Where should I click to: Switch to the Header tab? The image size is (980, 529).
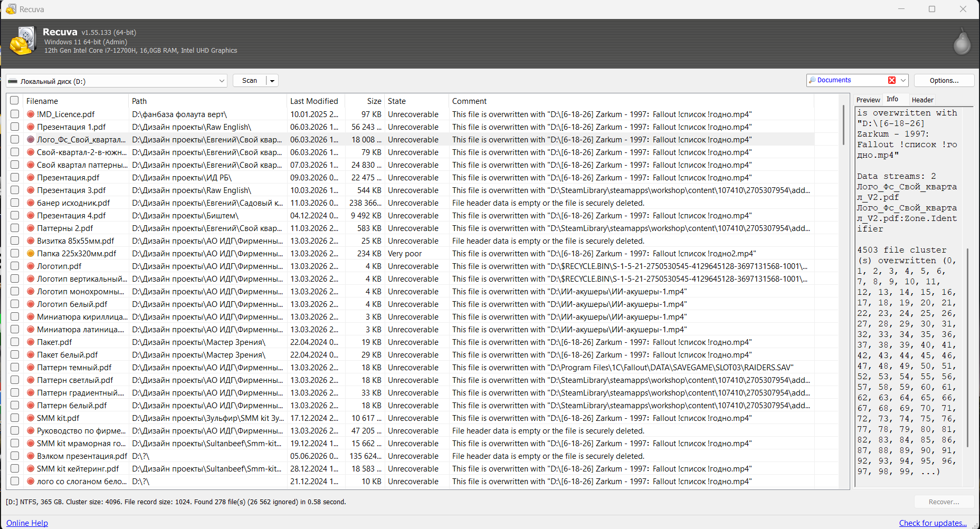(x=922, y=100)
